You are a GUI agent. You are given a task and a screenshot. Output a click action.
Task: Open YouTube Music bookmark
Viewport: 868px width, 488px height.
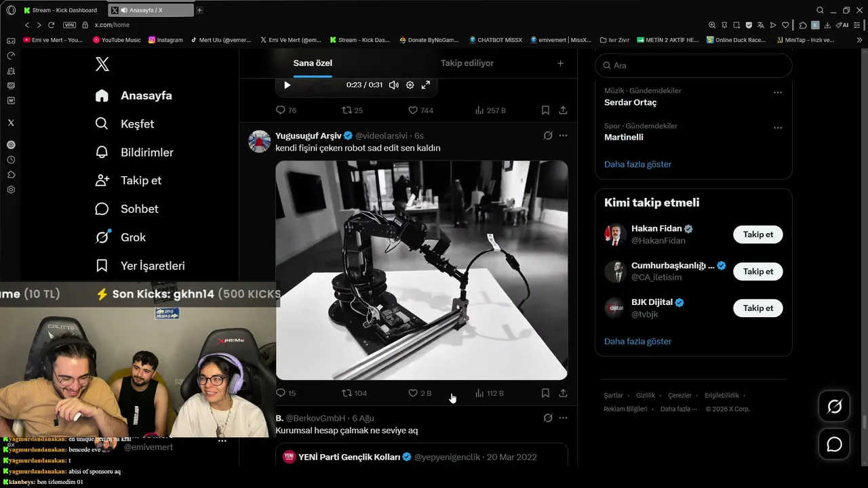click(117, 40)
